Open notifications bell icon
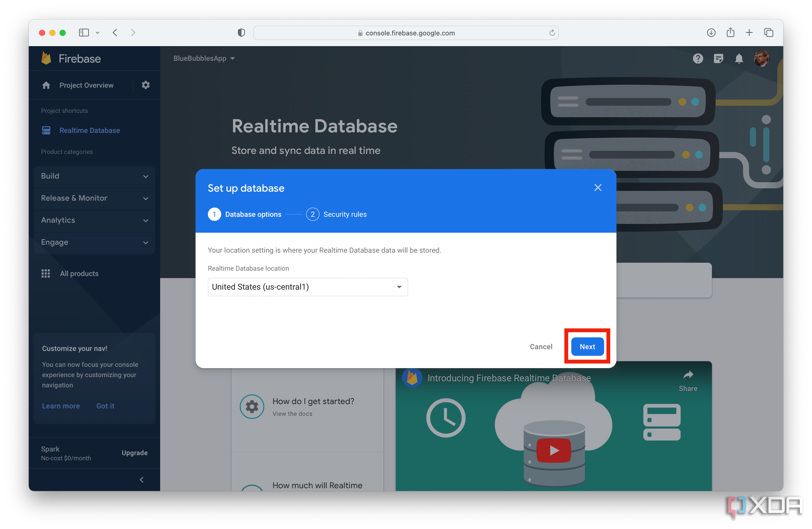Screen dimensions: 812x529 (739, 59)
